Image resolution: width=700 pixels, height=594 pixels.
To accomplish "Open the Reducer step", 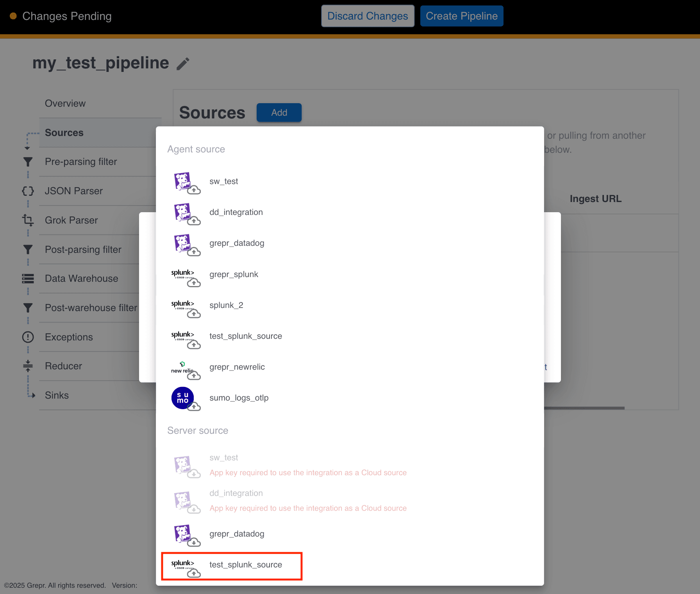I will [89, 366].
